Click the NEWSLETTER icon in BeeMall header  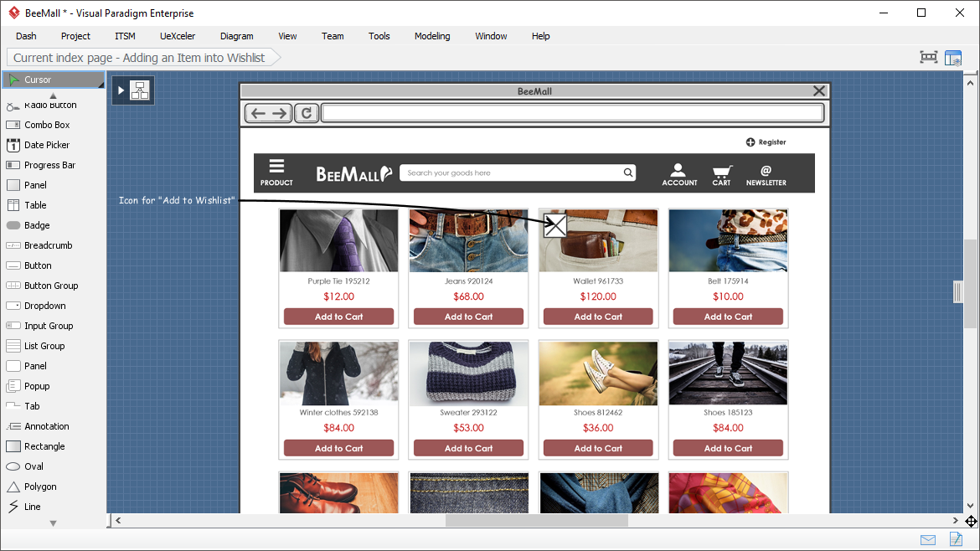[x=766, y=176]
